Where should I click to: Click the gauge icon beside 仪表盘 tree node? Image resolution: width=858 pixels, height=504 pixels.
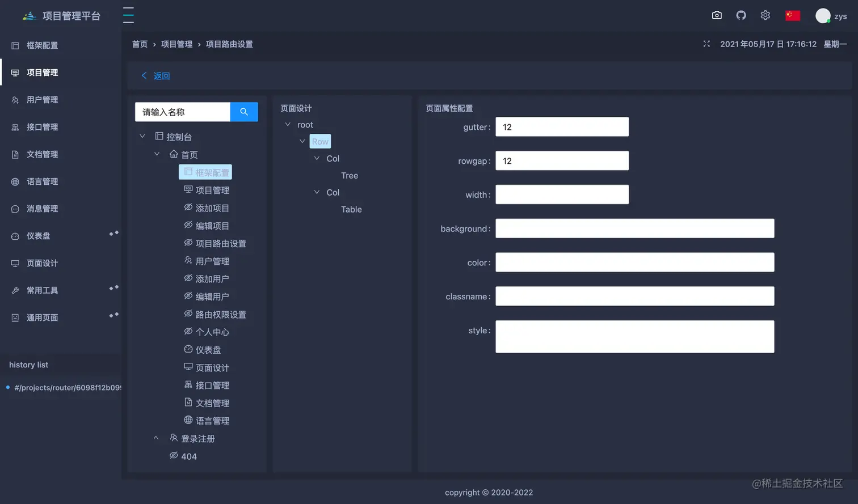188,349
